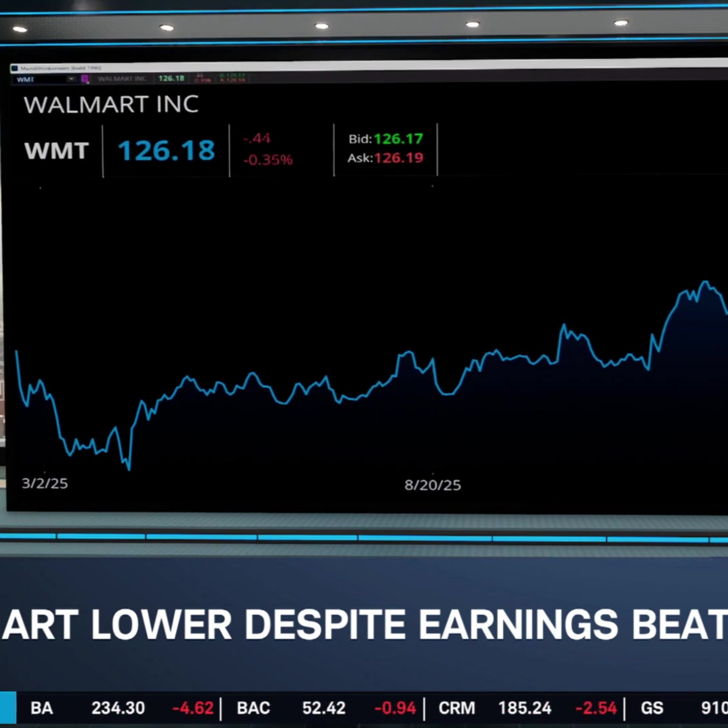The height and width of the screenshot is (728, 728).
Task: Click the green 126.18 toolbar last price
Action: coord(172,78)
